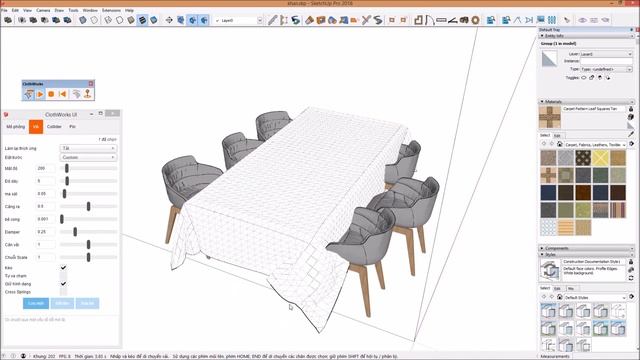640x360 pixels.
Task: Start the ClothWorks simulation play button
Action: [40, 94]
